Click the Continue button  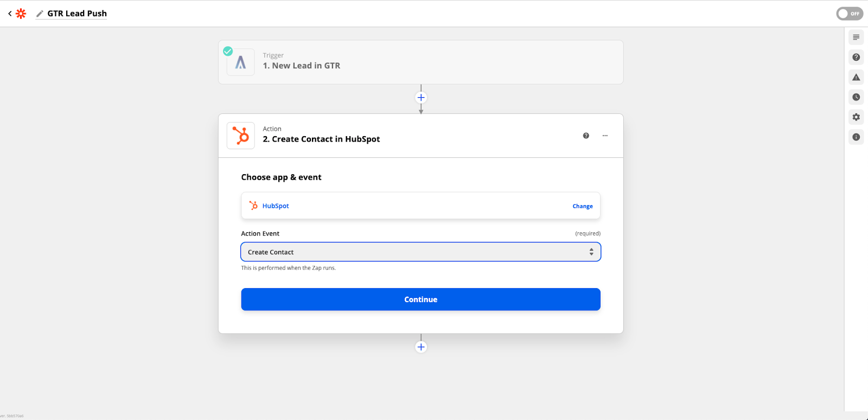pyautogui.click(x=420, y=300)
